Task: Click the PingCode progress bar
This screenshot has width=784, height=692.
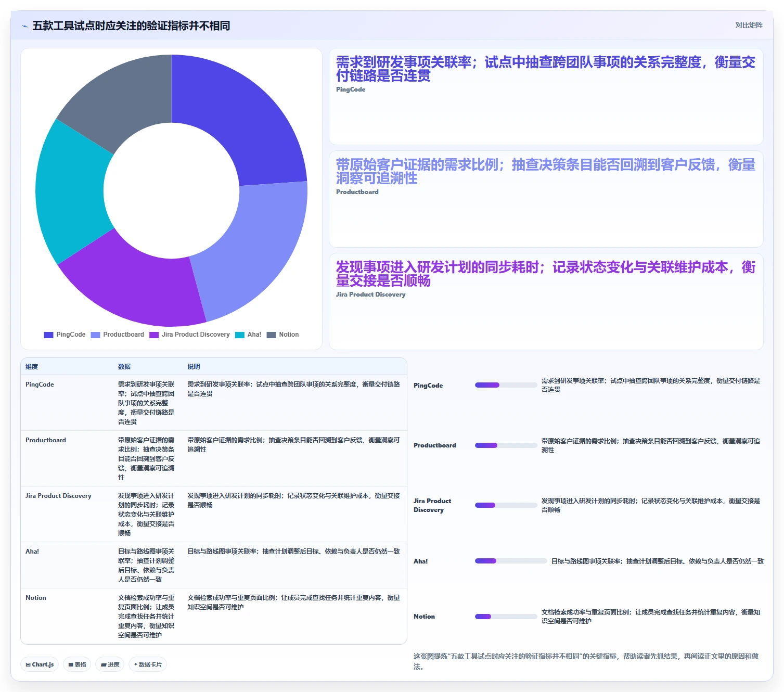Action: pos(506,385)
